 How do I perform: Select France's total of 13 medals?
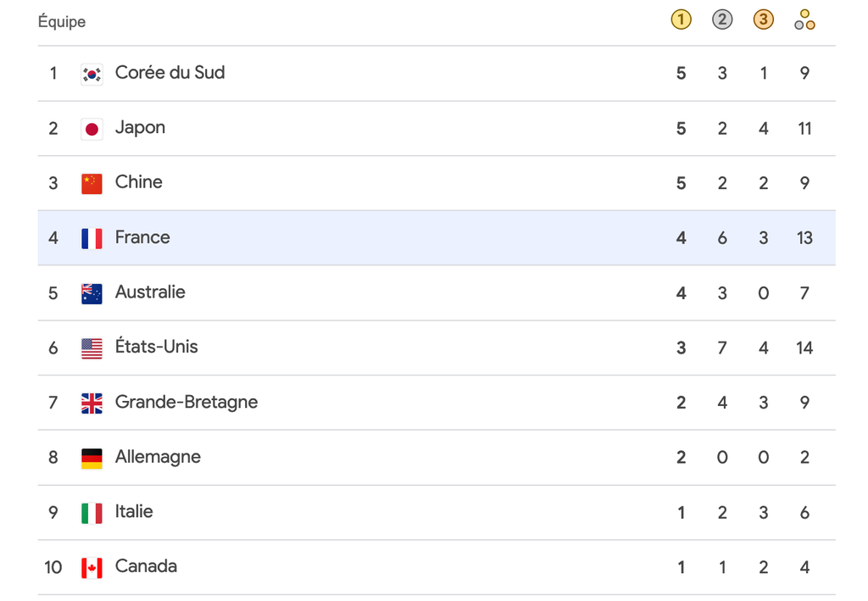coord(804,238)
